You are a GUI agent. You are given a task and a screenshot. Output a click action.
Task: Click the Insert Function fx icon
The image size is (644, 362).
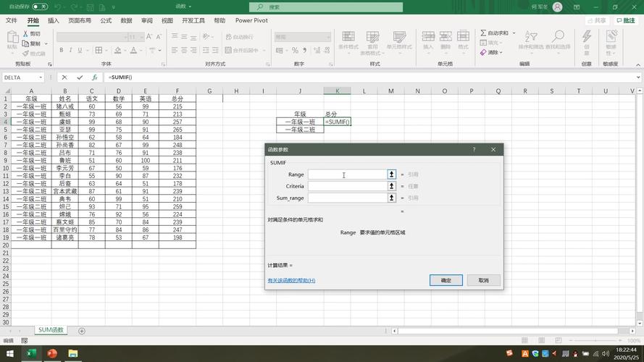[x=94, y=77]
